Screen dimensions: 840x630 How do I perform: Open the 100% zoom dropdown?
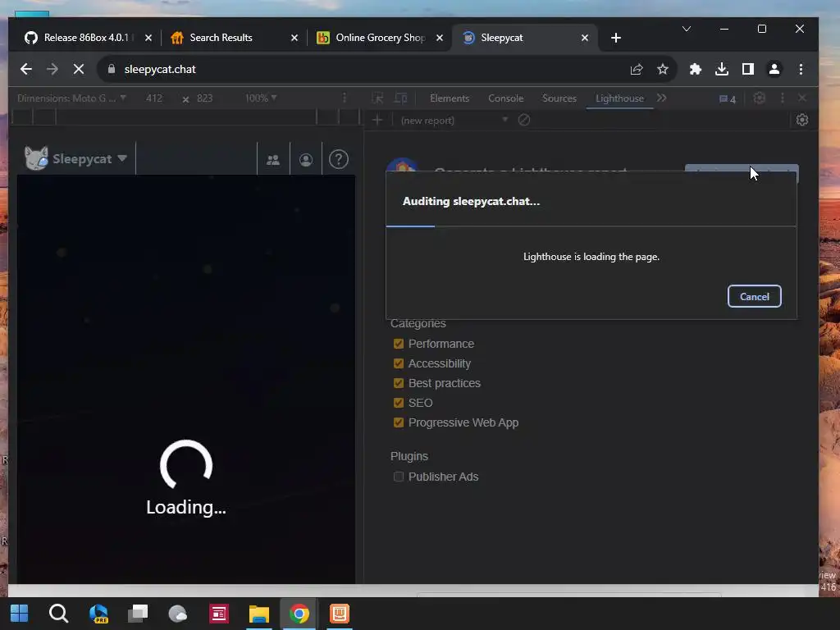coord(260,98)
